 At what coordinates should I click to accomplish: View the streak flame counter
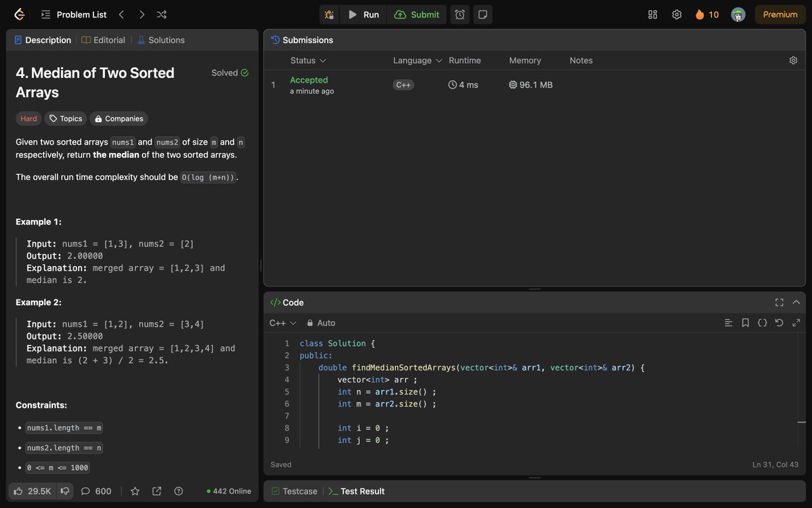click(707, 14)
